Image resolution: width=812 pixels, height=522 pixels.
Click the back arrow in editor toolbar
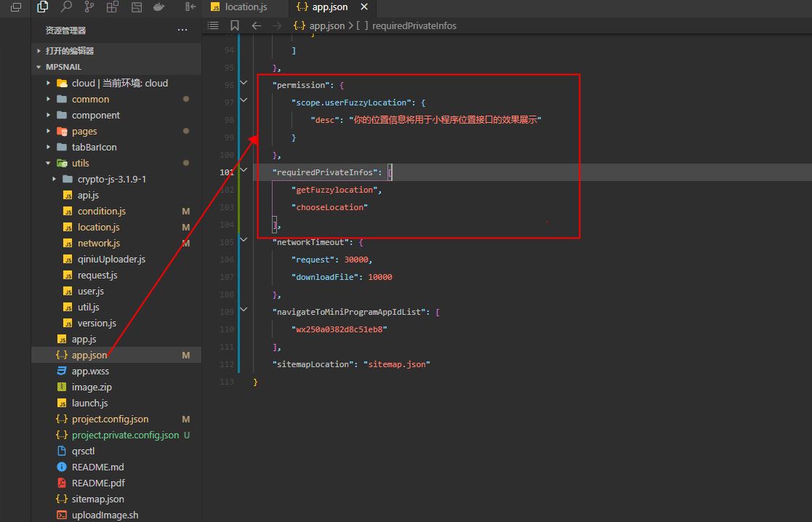257,25
